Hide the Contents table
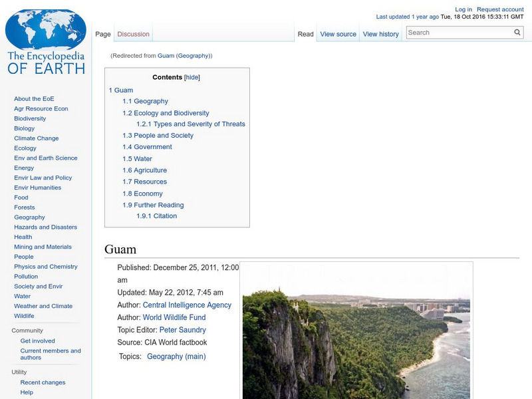This screenshot has width=532, height=399. pyautogui.click(x=194, y=76)
